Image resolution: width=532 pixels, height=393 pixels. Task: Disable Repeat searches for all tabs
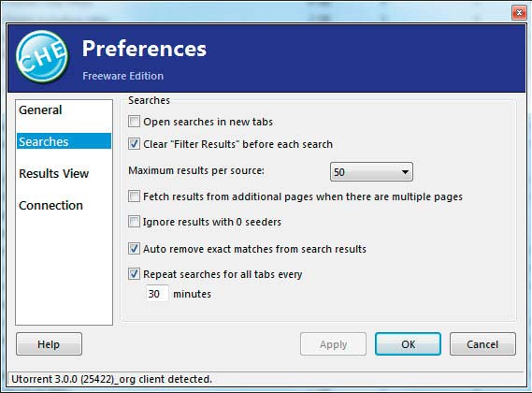coord(134,274)
